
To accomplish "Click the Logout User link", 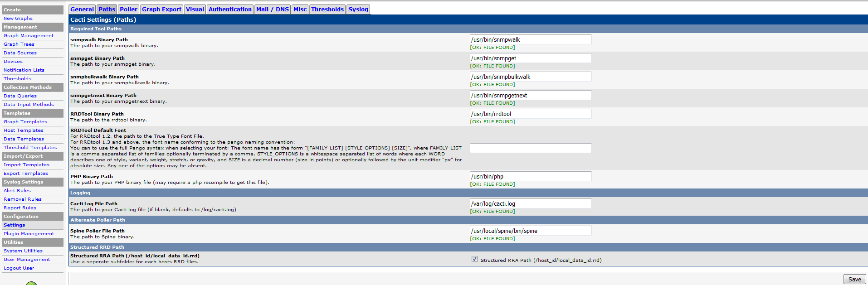I will pyautogui.click(x=19, y=268).
